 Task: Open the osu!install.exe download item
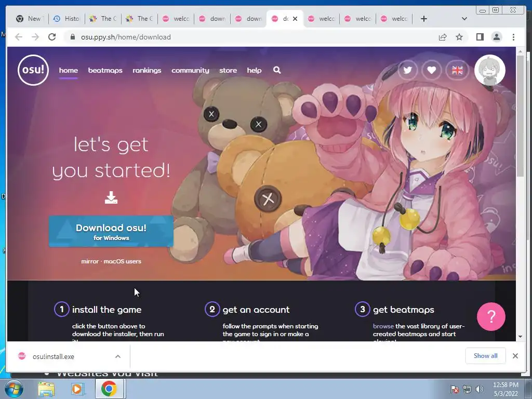point(54,356)
